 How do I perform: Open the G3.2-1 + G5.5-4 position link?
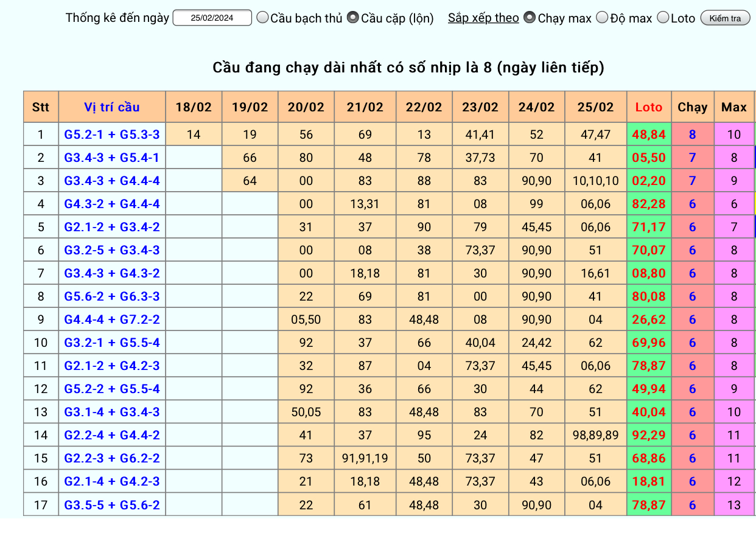(x=112, y=343)
